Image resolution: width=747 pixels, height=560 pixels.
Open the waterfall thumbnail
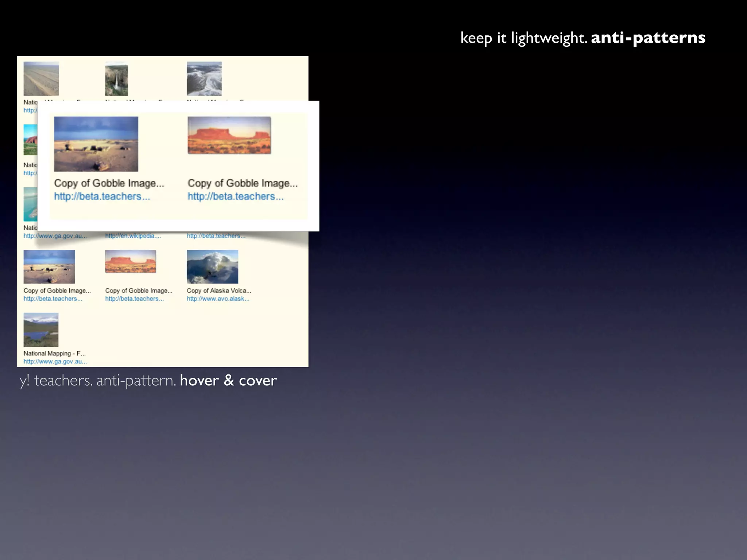(117, 79)
